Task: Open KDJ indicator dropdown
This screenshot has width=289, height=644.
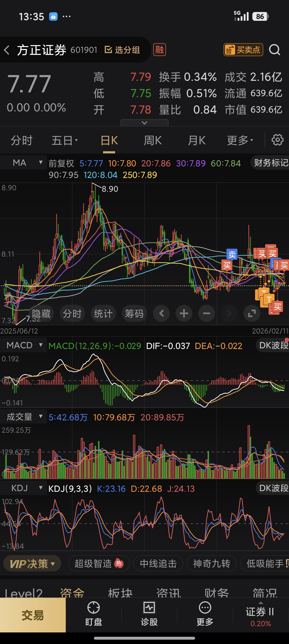Action: pos(23,488)
